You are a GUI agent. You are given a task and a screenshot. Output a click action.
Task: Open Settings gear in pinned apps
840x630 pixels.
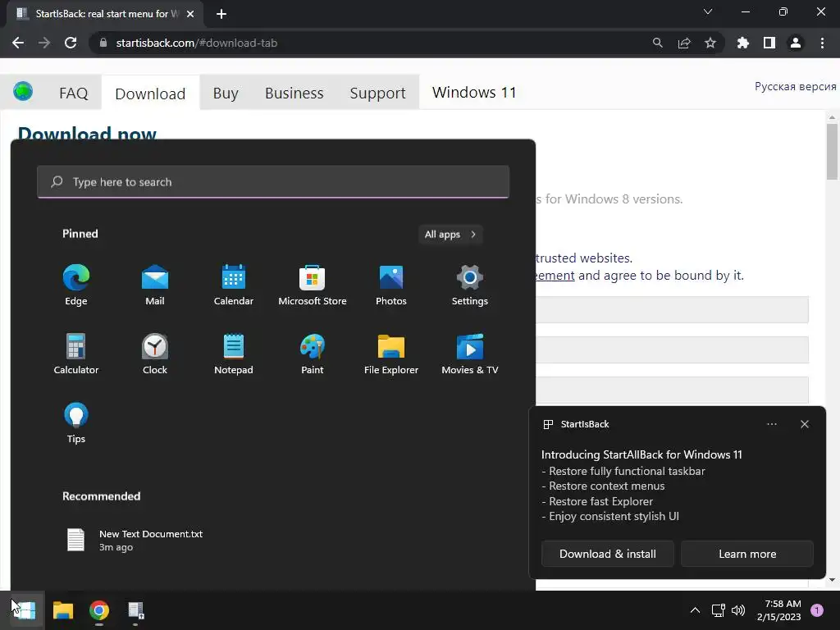point(470,285)
